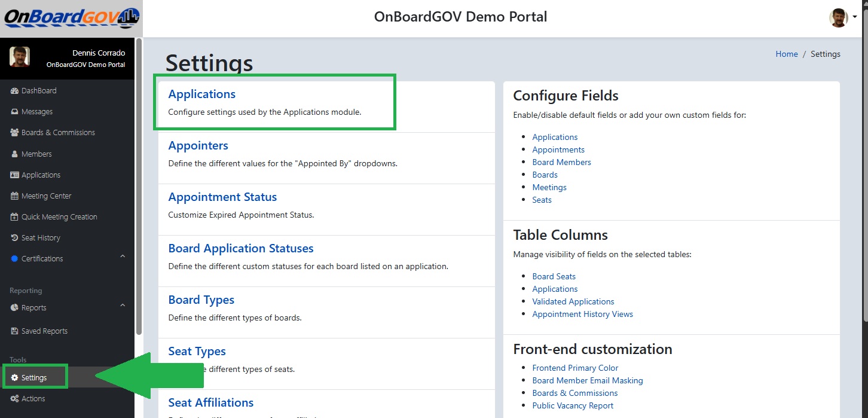Click the Actions gears icon
Viewport: 868px width, 418px height.
tap(15, 399)
